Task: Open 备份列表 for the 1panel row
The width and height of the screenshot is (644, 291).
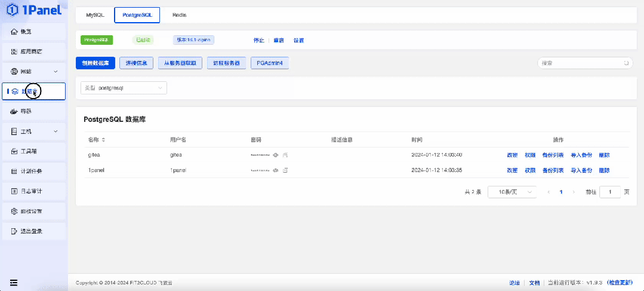Action: (x=553, y=170)
